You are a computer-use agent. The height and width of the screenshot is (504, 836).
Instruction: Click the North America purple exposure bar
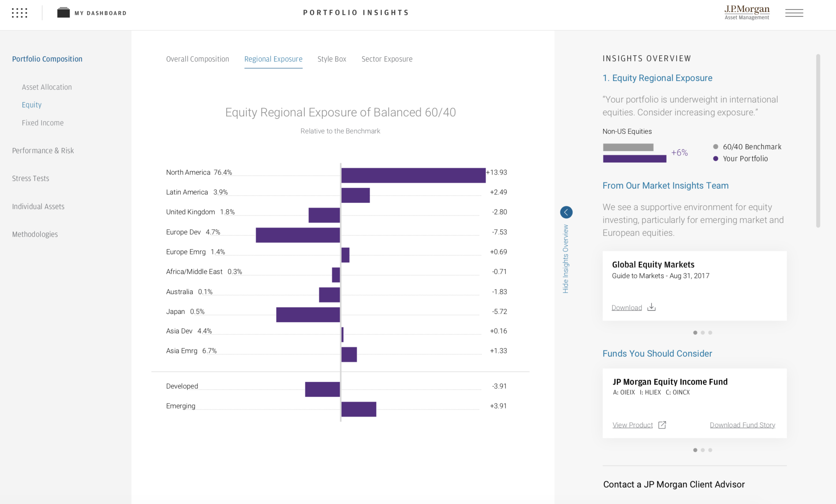point(413,175)
